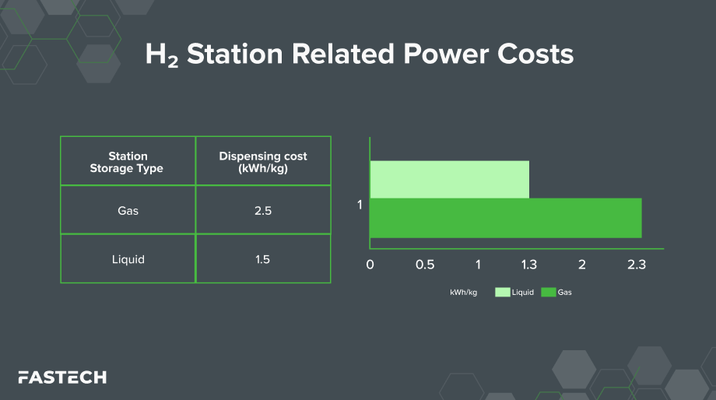Click the 'Liquid' table cell
This screenshot has width=716, height=400.
pyautogui.click(x=128, y=258)
